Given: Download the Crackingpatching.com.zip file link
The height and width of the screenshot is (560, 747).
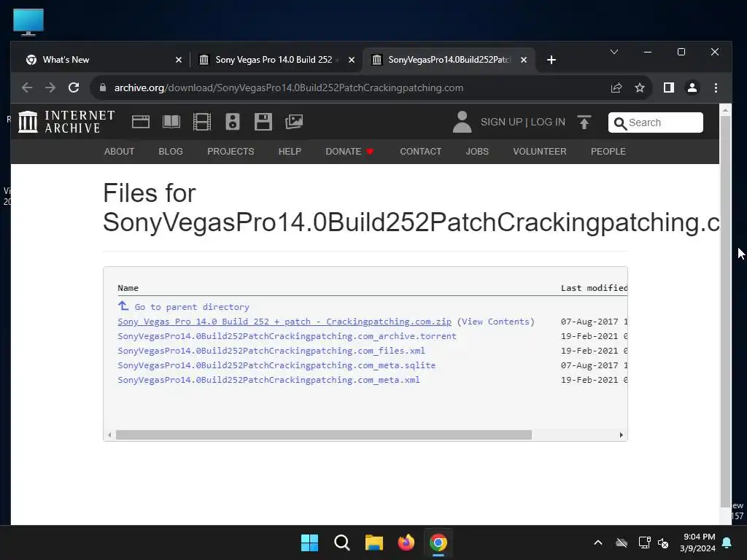Looking at the screenshot, I should (285, 322).
